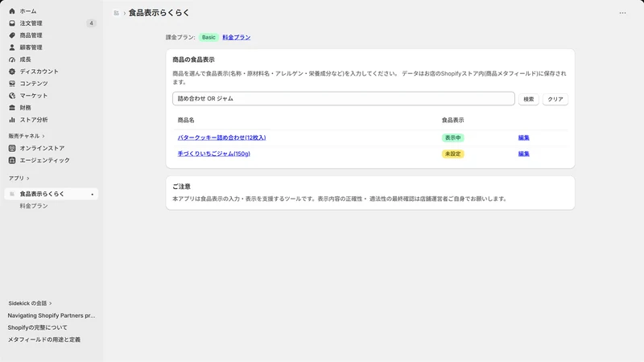
Task: Click the クリア clear button
Action: click(x=555, y=99)
